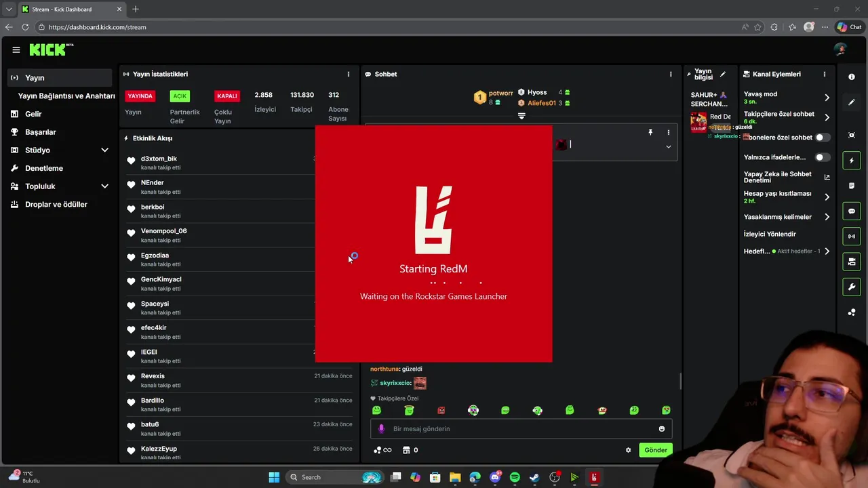
Task: Open Kanal Eylemleri three-dot options
Action: [x=825, y=74]
